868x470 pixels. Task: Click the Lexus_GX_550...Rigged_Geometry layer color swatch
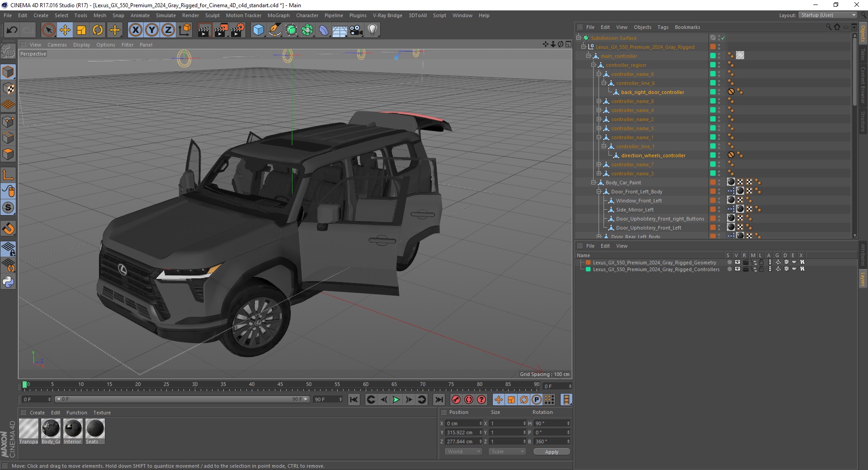588,263
